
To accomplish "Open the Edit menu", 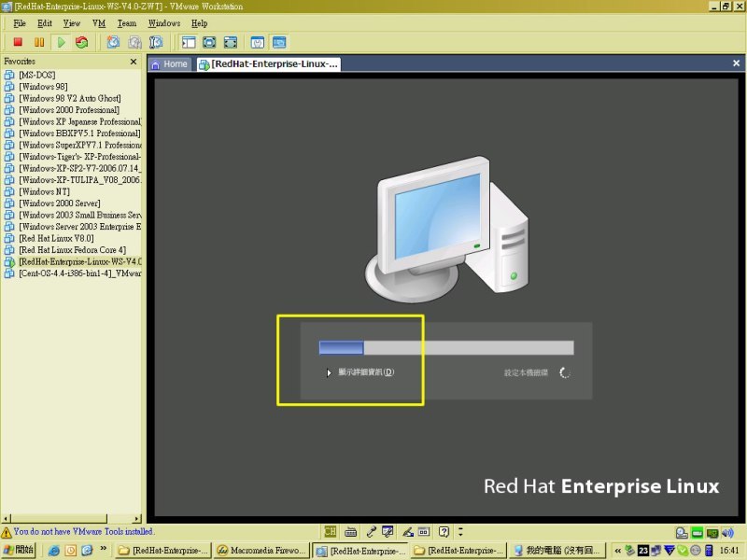I will (x=45, y=23).
